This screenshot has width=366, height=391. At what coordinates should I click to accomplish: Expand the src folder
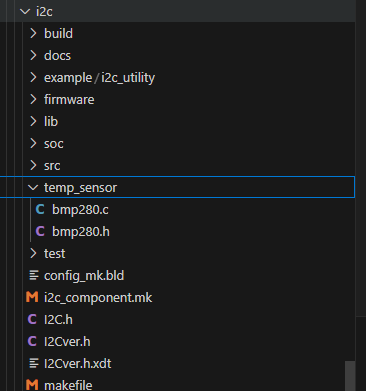[x=52, y=165]
